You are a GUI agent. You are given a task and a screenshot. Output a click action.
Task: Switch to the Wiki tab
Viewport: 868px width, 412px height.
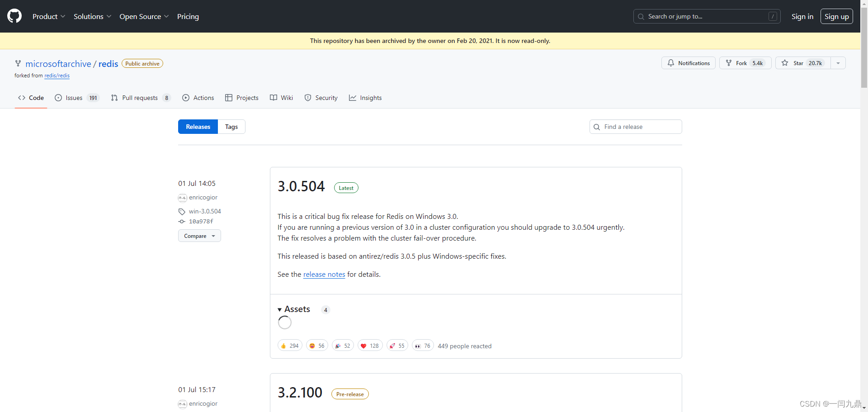point(281,98)
